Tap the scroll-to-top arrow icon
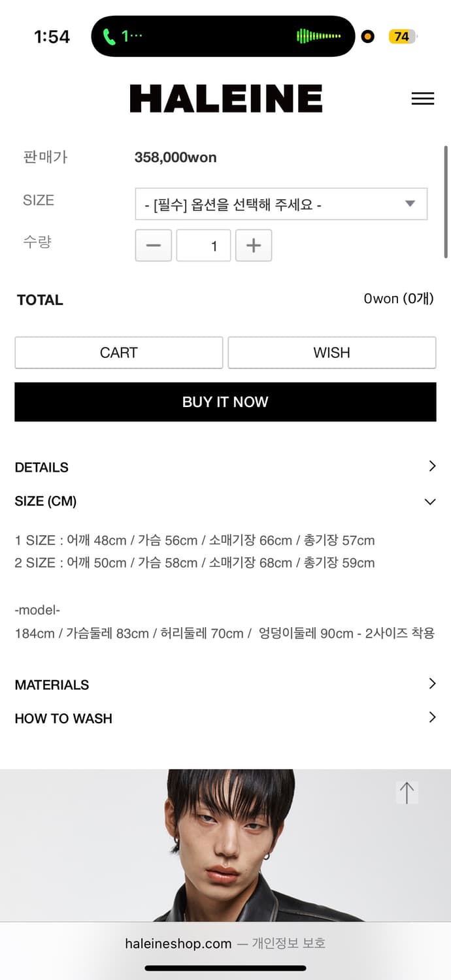The width and height of the screenshot is (451, 980). pos(407,792)
